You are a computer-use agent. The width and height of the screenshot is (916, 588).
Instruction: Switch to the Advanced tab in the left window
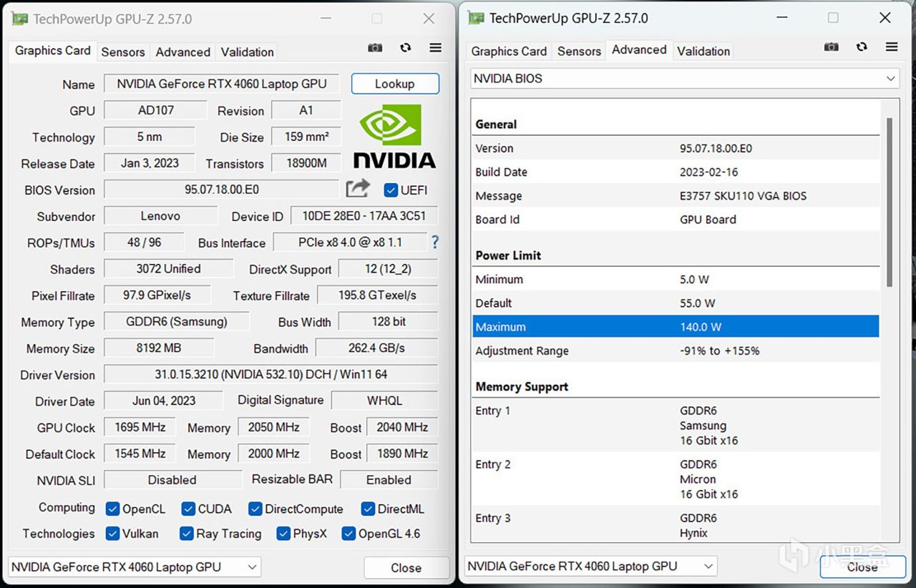tap(183, 52)
